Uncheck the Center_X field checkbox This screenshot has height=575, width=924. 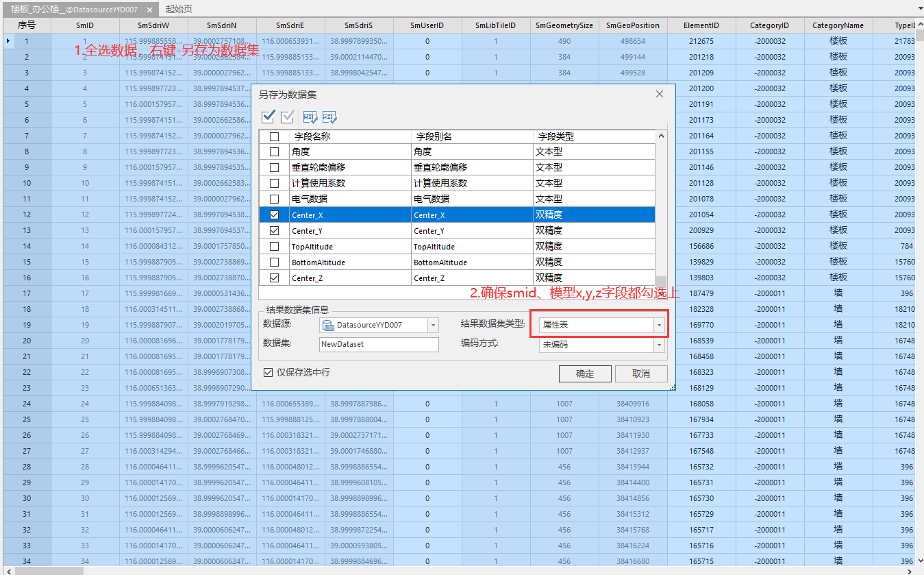click(x=274, y=215)
